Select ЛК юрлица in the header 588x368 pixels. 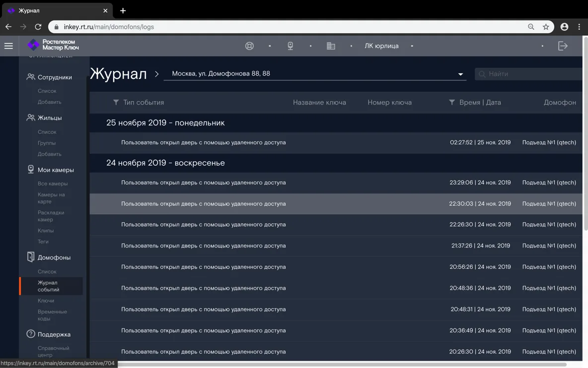tap(381, 46)
